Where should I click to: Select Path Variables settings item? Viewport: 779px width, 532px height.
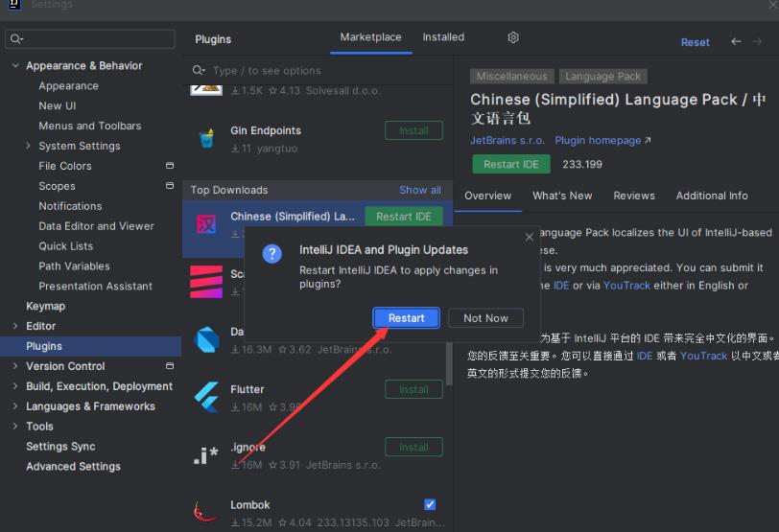(x=74, y=266)
